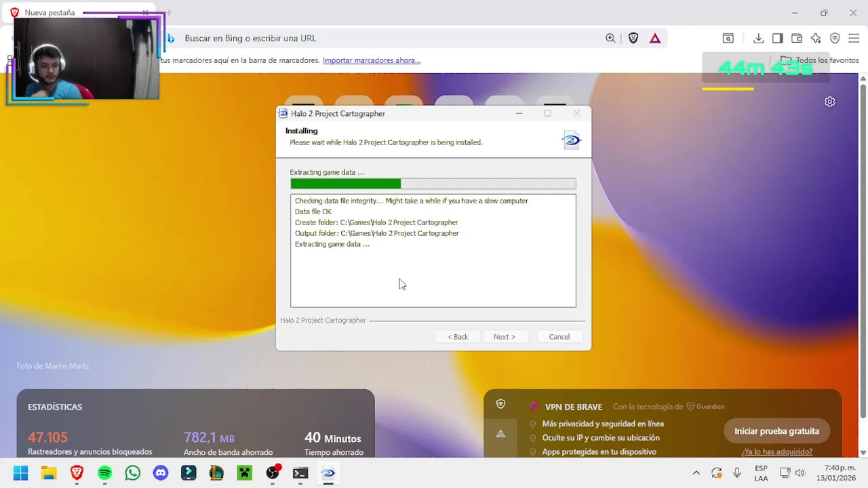Image resolution: width=868 pixels, height=488 pixels.
Task: Click the triangle icon in VPN card sidebar
Action: coord(500,434)
